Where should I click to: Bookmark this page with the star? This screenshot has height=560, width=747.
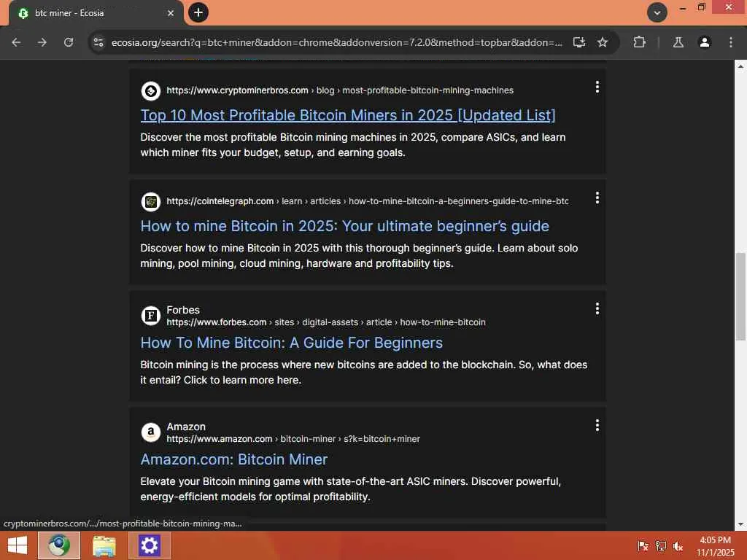click(603, 42)
